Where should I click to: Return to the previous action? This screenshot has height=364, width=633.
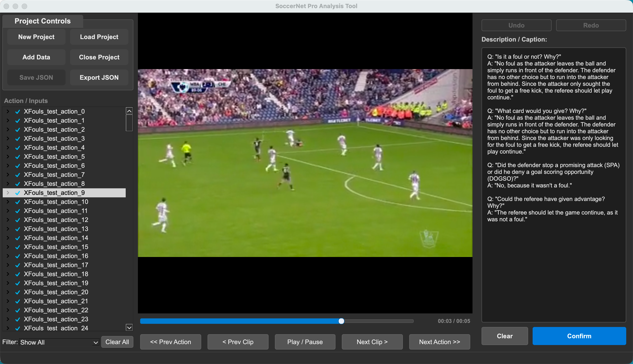(x=170, y=342)
